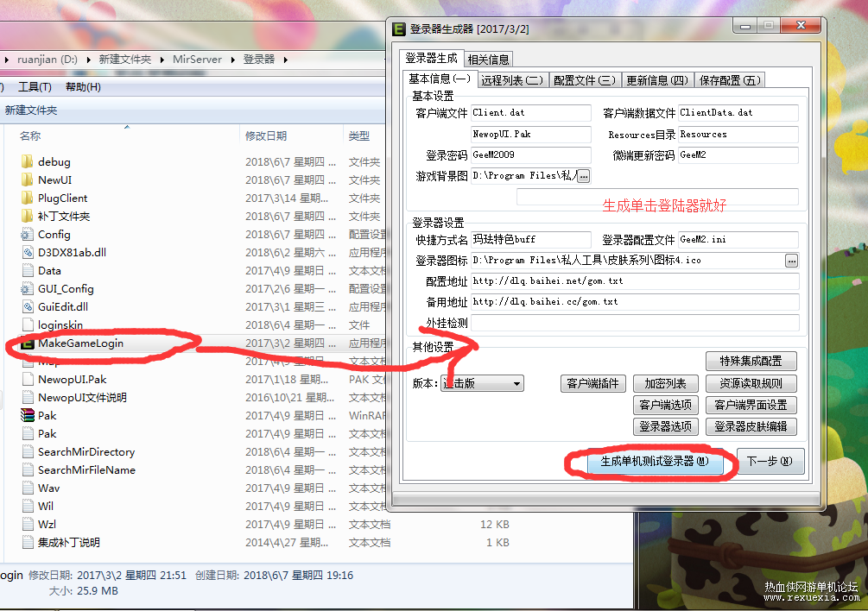Click the MakeGameLogin application icon
The width and height of the screenshot is (868, 611).
27,343
